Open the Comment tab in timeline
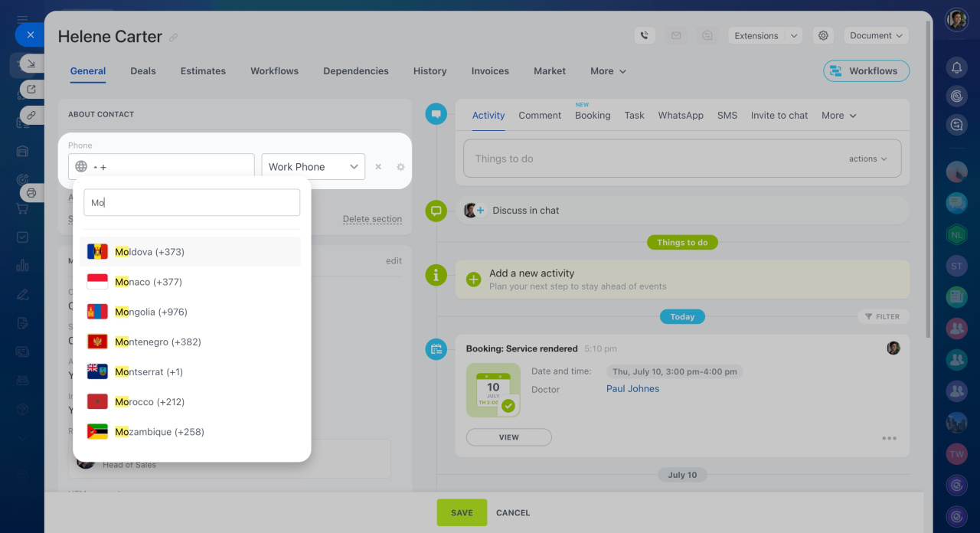 pyautogui.click(x=540, y=115)
